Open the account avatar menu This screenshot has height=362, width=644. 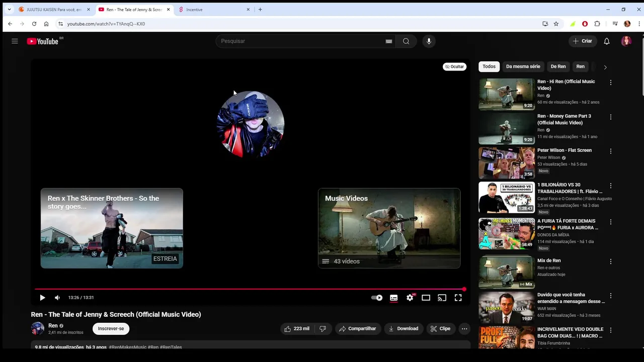(626, 41)
